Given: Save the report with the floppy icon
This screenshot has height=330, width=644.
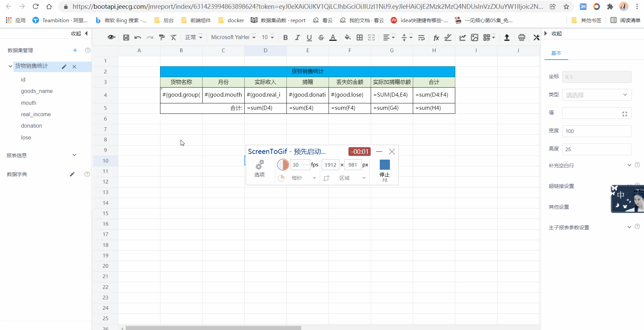Looking at the screenshot, I should click(x=126, y=37).
